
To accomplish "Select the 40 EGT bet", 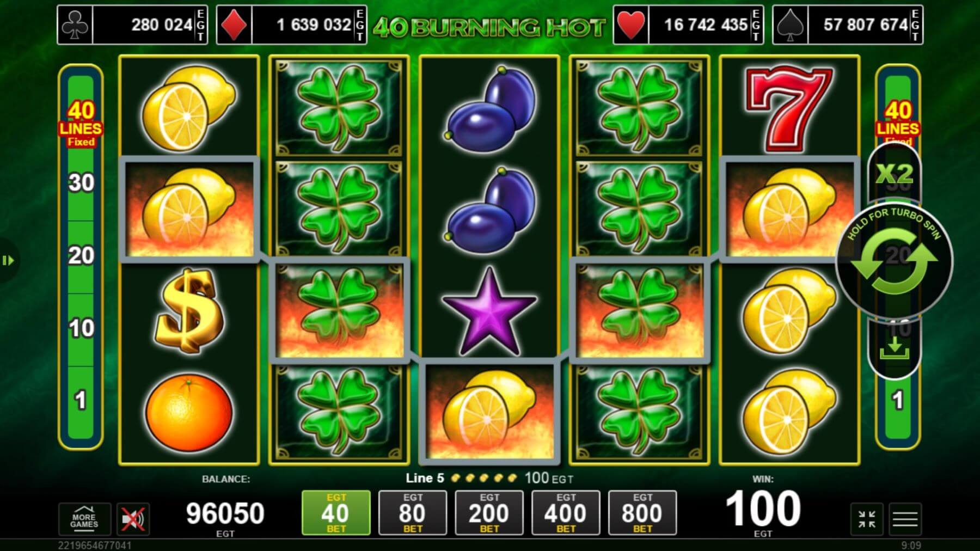I will pyautogui.click(x=336, y=512).
